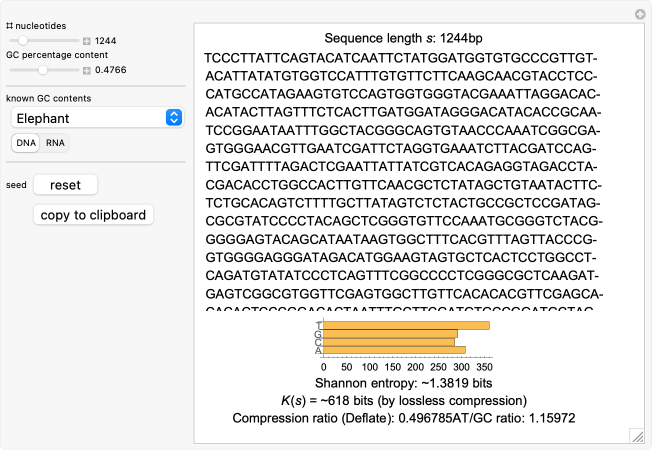The height and width of the screenshot is (451, 652).
Task: Click the A bar in the chart
Action: [x=394, y=350]
